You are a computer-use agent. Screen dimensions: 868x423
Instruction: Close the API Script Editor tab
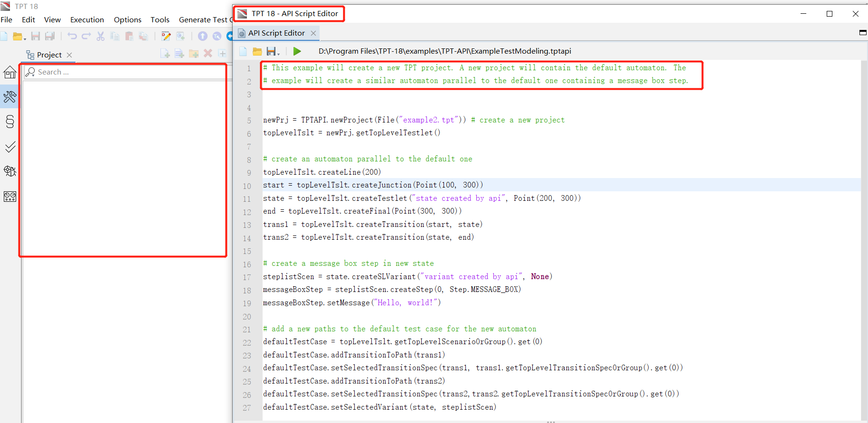click(x=313, y=33)
